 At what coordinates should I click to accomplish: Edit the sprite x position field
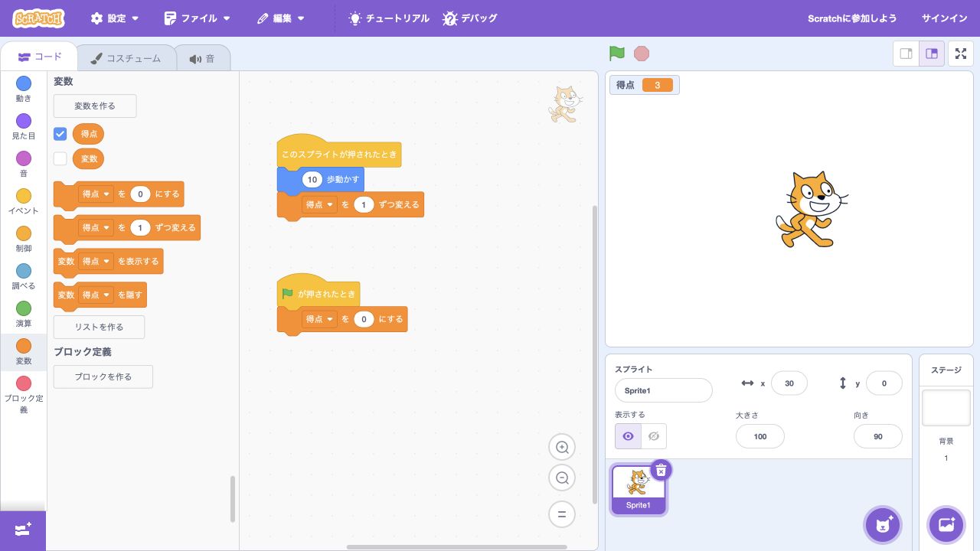tap(789, 383)
